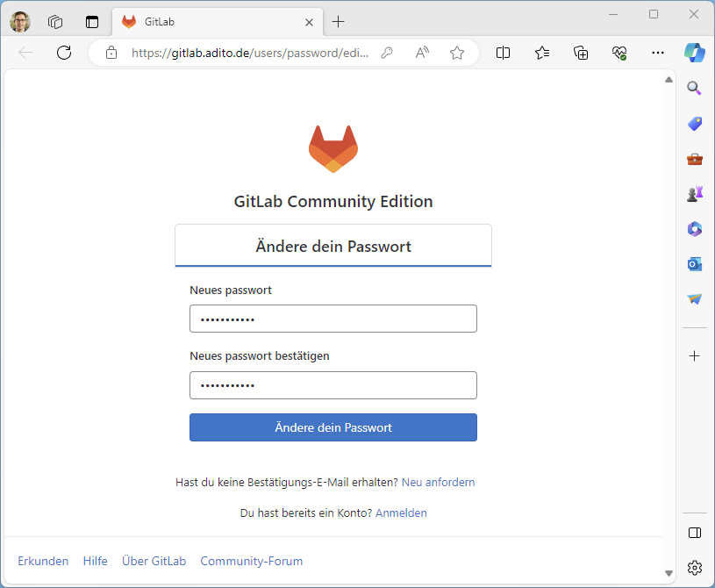Click the split screen icon in the toolbar
Screen dimensions: 715x588
click(503, 53)
